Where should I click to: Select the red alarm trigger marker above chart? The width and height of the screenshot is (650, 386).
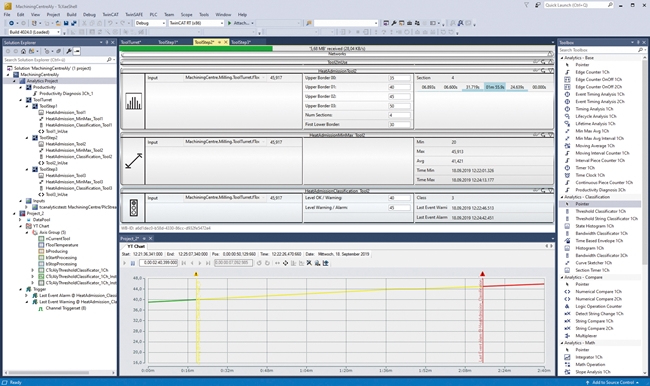(x=482, y=274)
